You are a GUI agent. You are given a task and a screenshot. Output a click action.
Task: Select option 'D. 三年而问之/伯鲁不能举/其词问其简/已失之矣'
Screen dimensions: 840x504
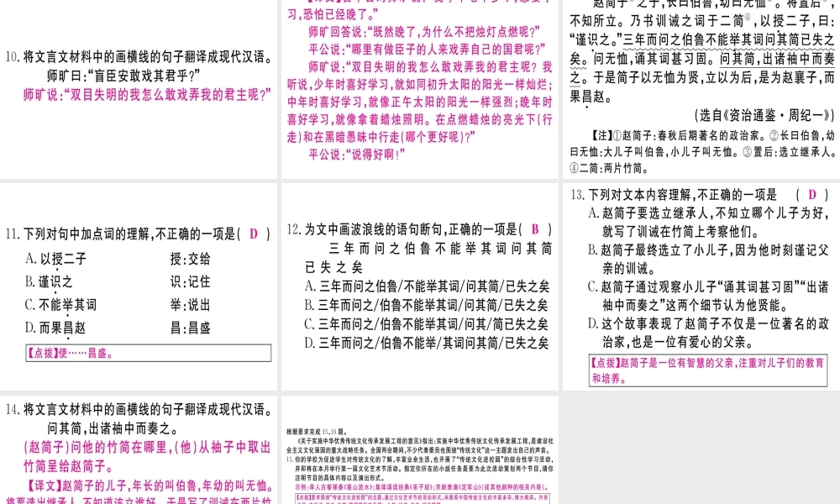tap(427, 343)
